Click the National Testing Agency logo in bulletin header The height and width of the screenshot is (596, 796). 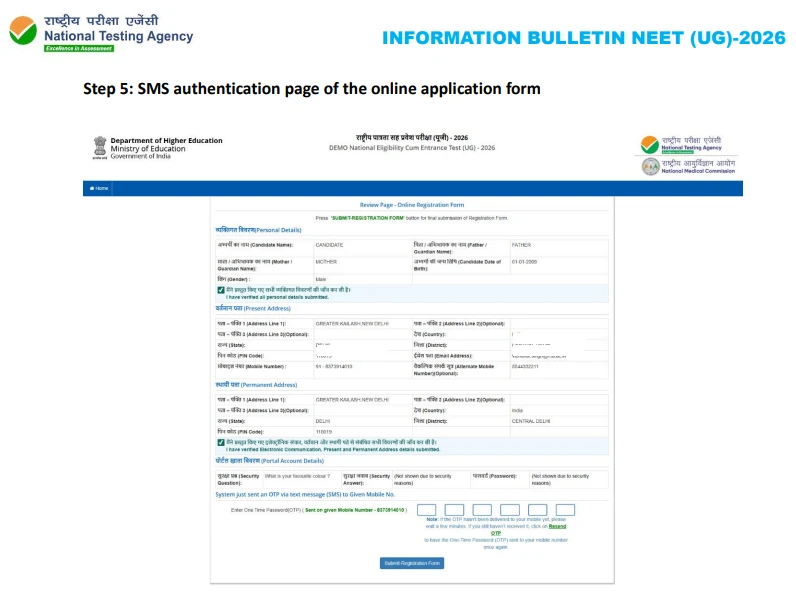[x=101, y=33]
